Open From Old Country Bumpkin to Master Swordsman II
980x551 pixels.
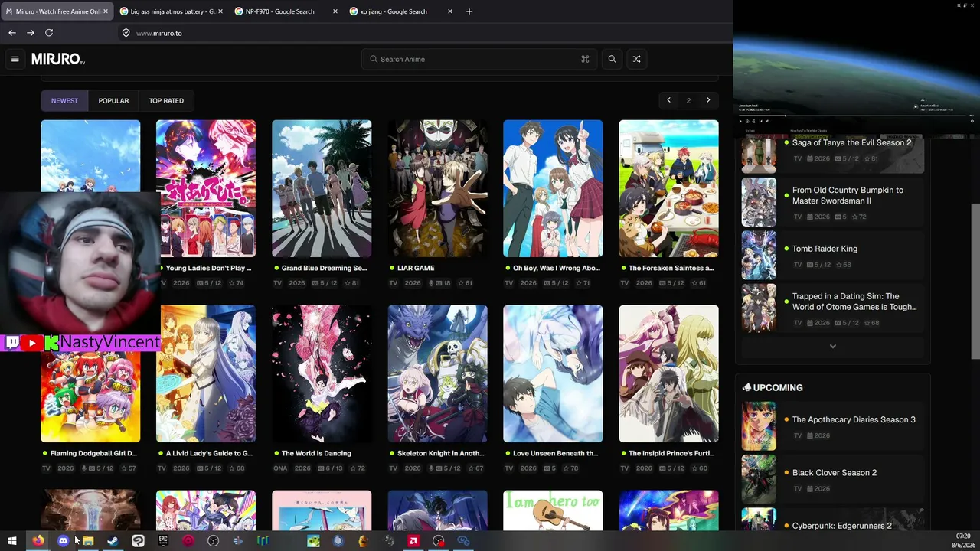(848, 195)
